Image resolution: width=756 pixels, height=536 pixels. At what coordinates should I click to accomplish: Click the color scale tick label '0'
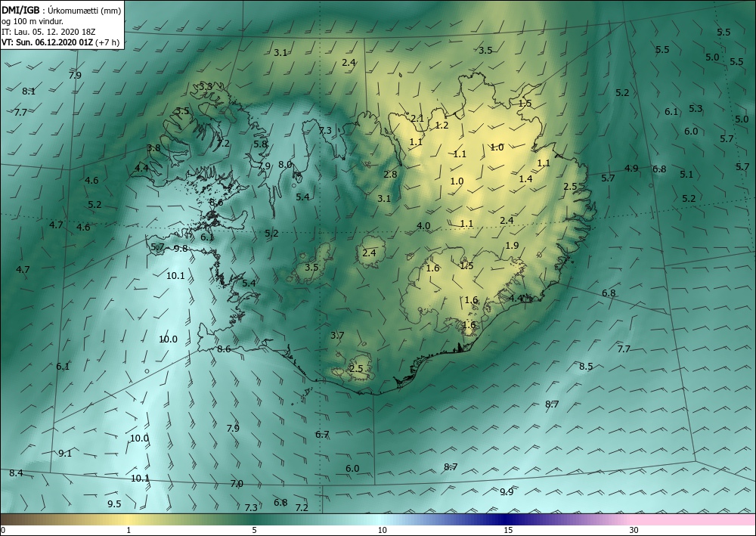click(x=3, y=530)
